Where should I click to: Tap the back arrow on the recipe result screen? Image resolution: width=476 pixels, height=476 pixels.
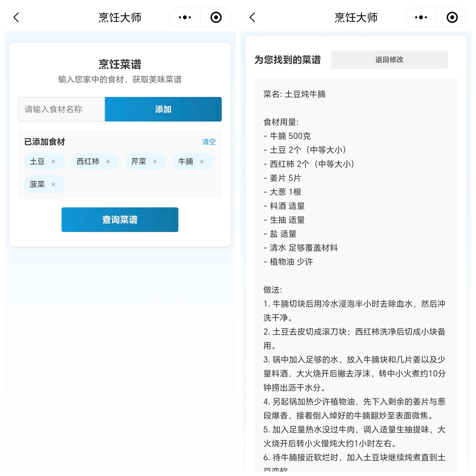[x=252, y=17]
